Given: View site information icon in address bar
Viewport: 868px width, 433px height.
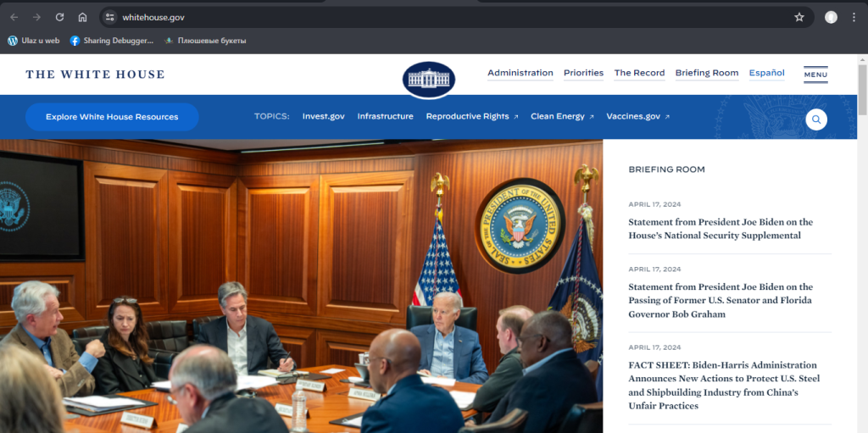Looking at the screenshot, I should (x=110, y=17).
